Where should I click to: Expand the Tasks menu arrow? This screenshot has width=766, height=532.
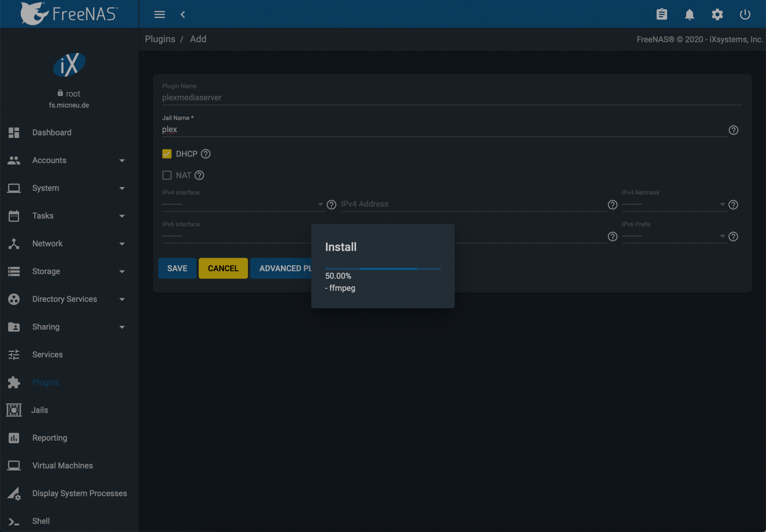click(122, 216)
